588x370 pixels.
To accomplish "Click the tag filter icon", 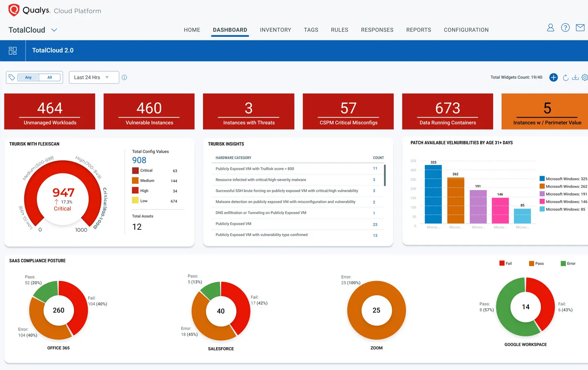I will (11, 77).
